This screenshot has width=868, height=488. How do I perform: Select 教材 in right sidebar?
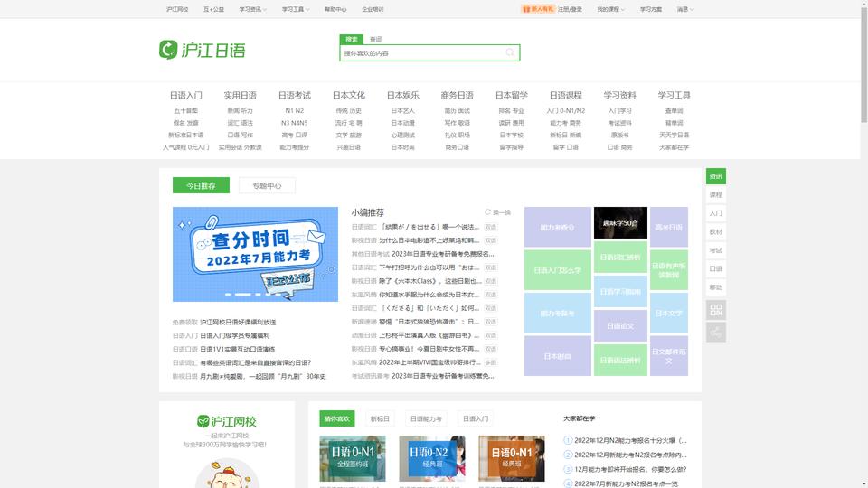(x=716, y=232)
